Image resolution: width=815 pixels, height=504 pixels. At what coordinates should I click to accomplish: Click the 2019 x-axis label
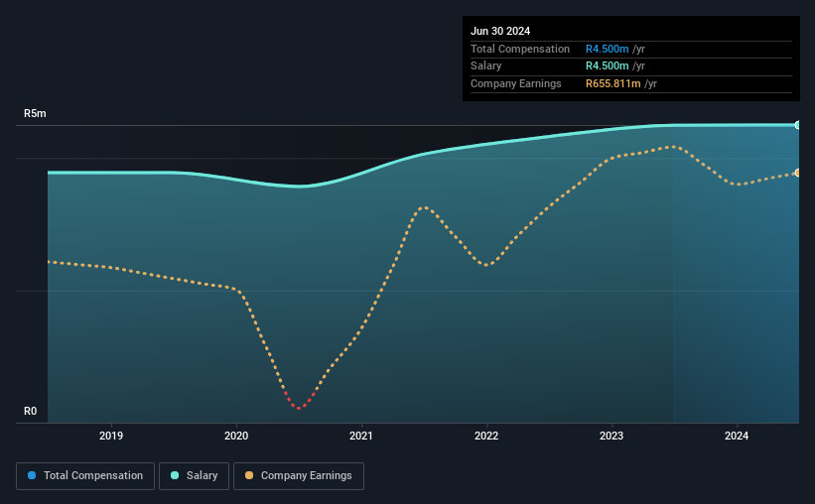click(111, 436)
